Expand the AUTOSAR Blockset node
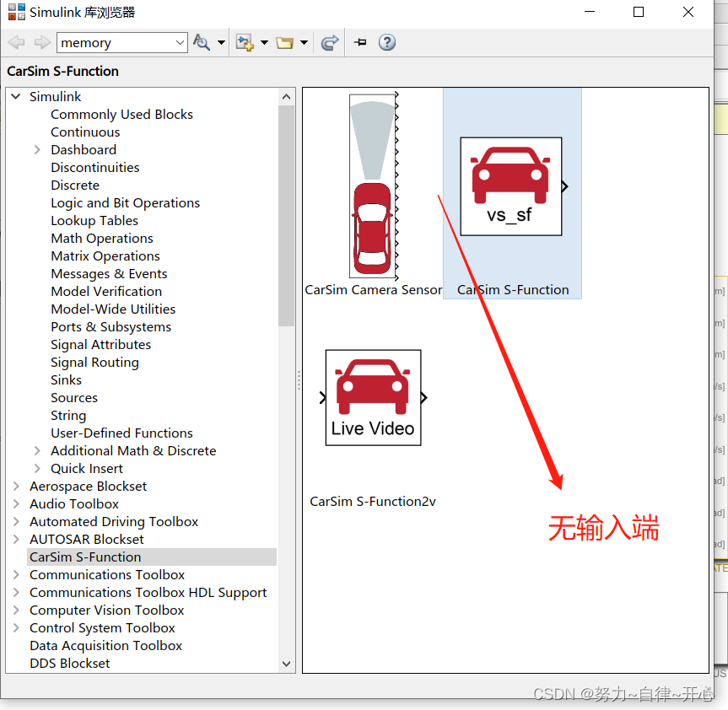The image size is (728, 710). click(16, 539)
